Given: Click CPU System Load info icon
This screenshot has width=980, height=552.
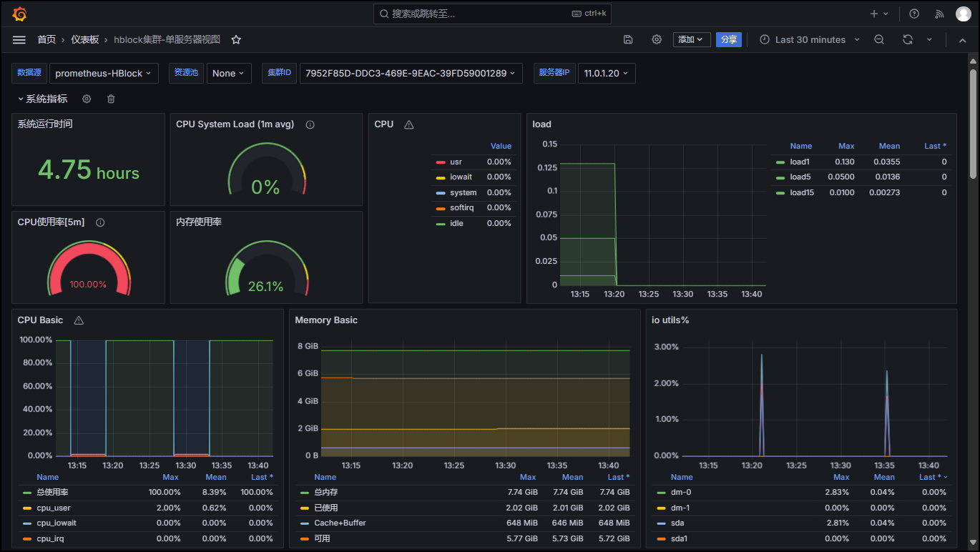Looking at the screenshot, I should (x=310, y=124).
